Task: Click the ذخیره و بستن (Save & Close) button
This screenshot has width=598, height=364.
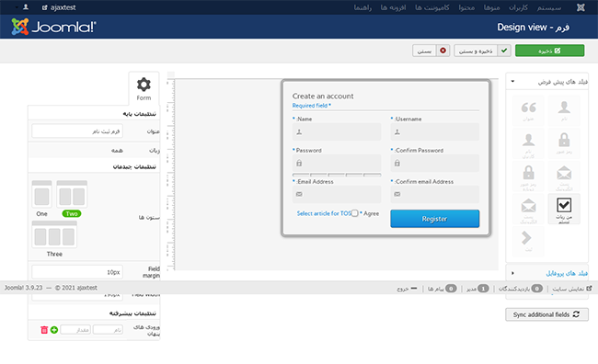Action: click(482, 51)
